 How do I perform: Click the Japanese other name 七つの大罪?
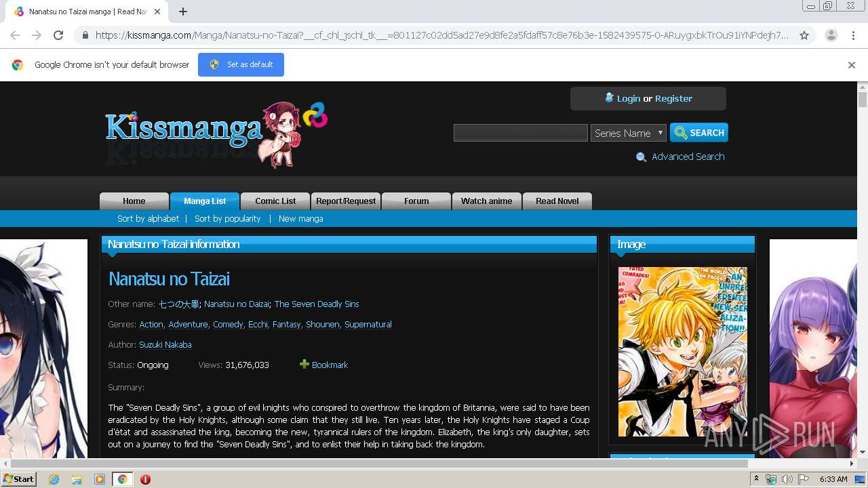[x=179, y=304]
